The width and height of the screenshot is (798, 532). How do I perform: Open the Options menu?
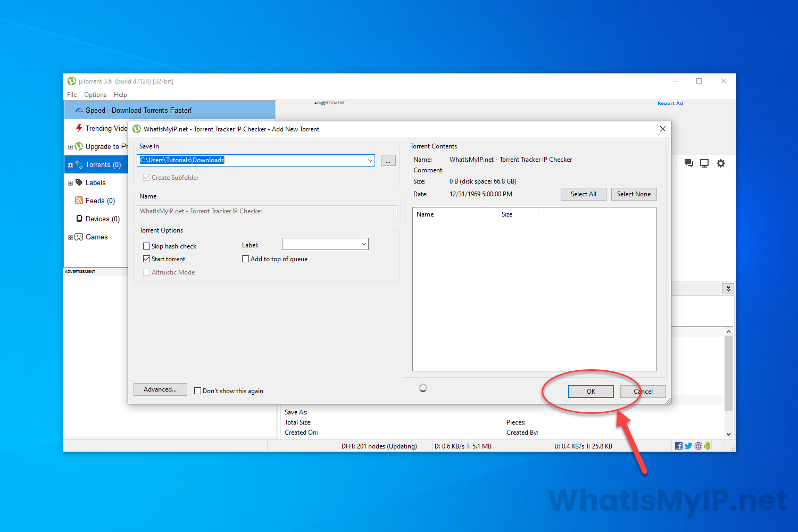[x=95, y=95]
